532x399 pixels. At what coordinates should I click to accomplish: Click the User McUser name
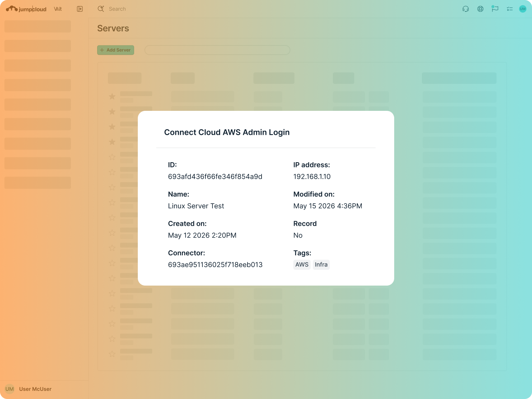(x=35, y=389)
